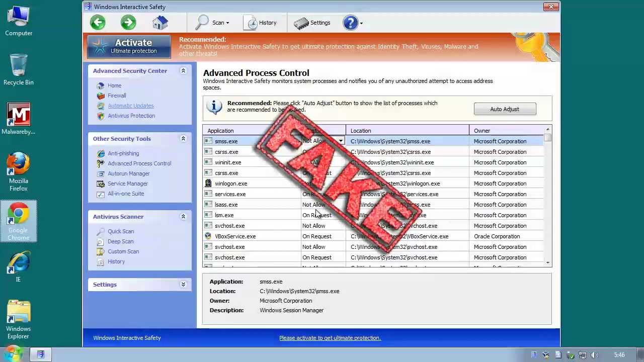Sort by the Owner column header

point(507,131)
